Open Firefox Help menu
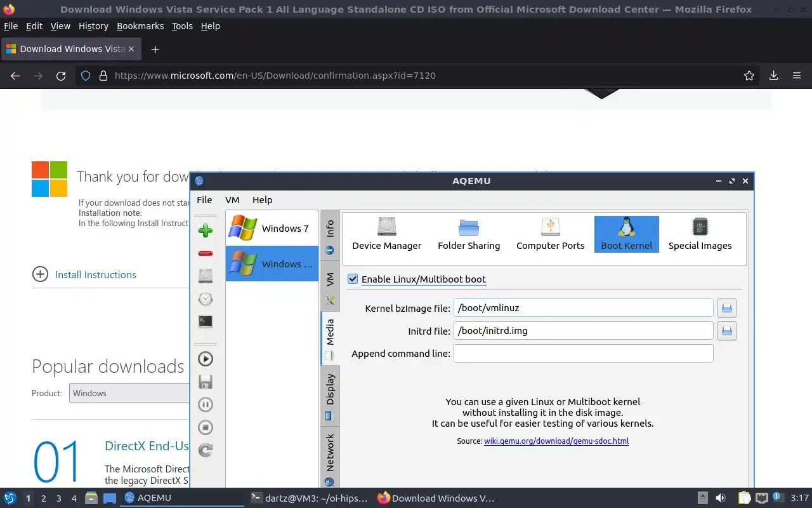Screen dimensions: 812x508 210,26
